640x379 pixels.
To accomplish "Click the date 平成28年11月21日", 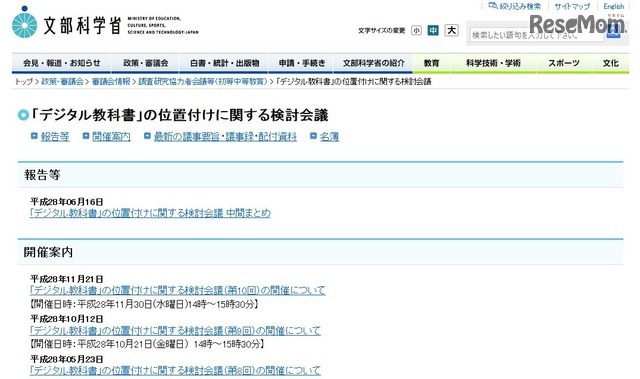I will (x=67, y=279).
